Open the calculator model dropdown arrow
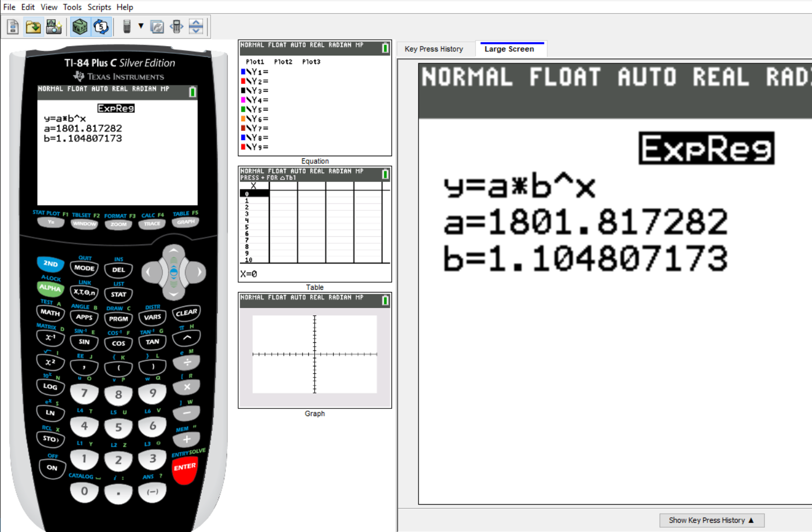 pyautogui.click(x=141, y=26)
